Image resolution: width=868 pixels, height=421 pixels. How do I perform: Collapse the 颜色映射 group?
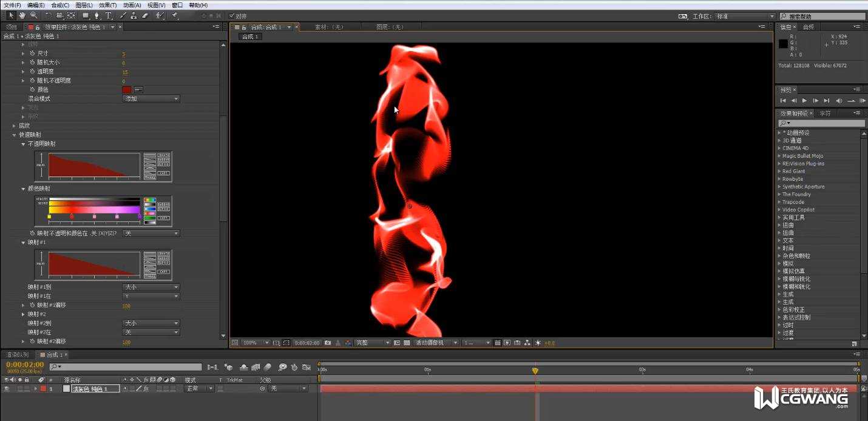click(x=24, y=189)
